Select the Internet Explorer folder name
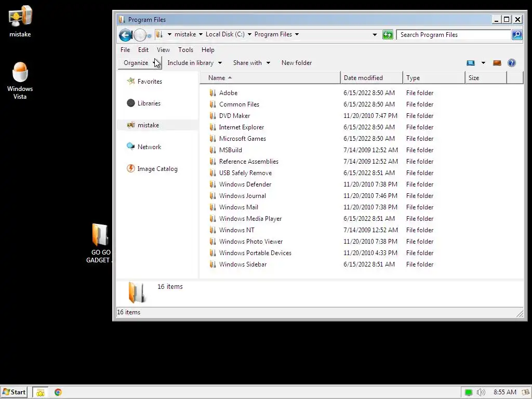 pos(242,127)
